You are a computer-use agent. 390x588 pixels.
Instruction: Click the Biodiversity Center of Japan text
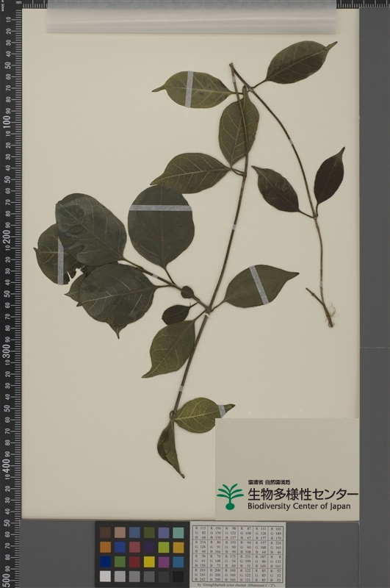pos(299,506)
